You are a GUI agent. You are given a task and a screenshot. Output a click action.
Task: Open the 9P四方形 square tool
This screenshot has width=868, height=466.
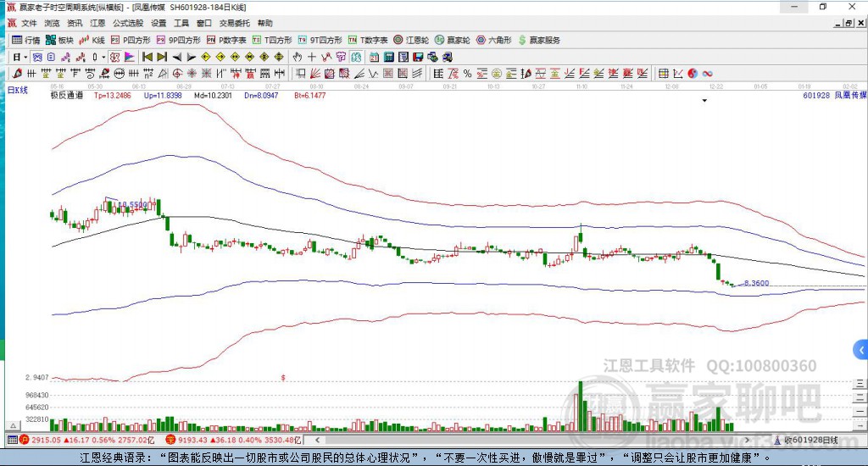[x=178, y=40]
